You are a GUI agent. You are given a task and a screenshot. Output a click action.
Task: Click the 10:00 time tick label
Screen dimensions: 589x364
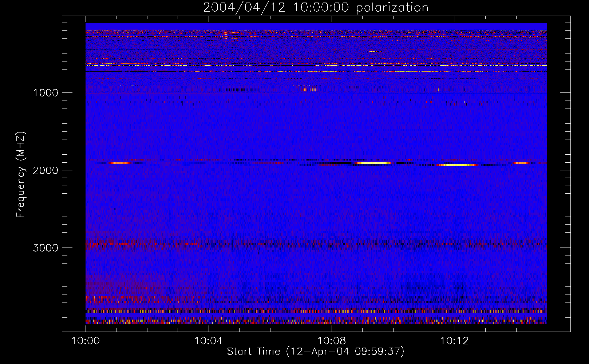[86, 341]
